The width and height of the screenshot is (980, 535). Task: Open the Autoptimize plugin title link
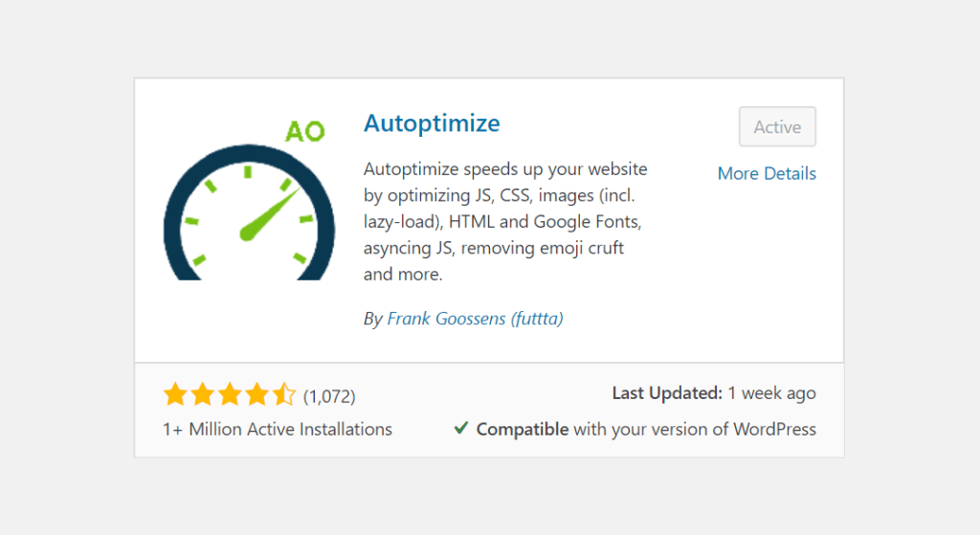[x=432, y=123]
